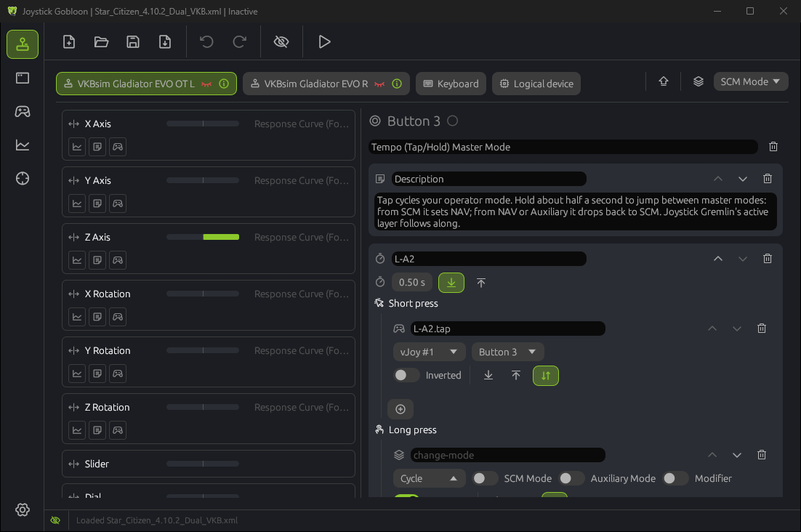
Task: Switch to the Keyboard device tab
Action: (x=451, y=84)
